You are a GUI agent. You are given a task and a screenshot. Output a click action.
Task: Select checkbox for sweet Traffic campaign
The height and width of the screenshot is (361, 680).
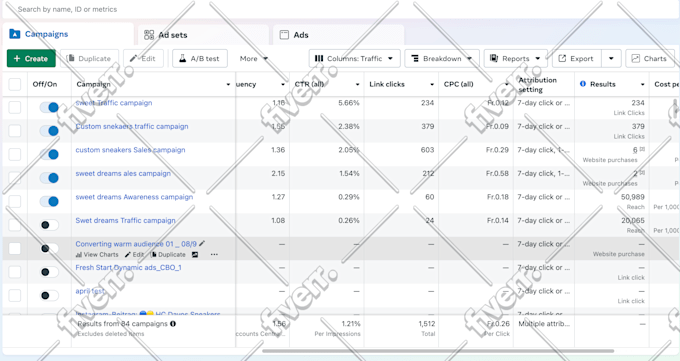[15, 107]
